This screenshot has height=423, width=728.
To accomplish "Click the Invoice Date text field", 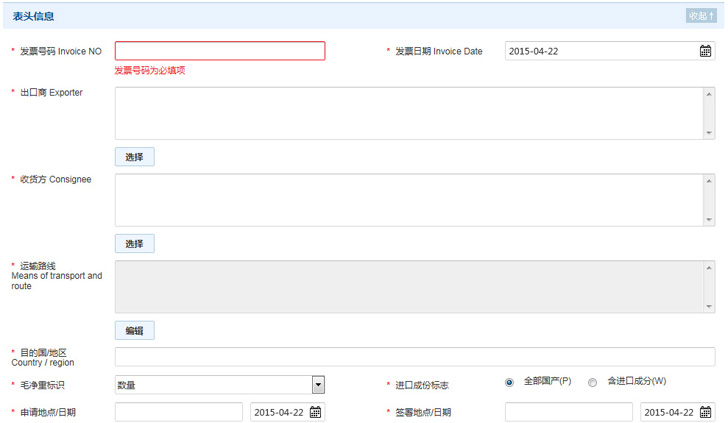I will [600, 51].
